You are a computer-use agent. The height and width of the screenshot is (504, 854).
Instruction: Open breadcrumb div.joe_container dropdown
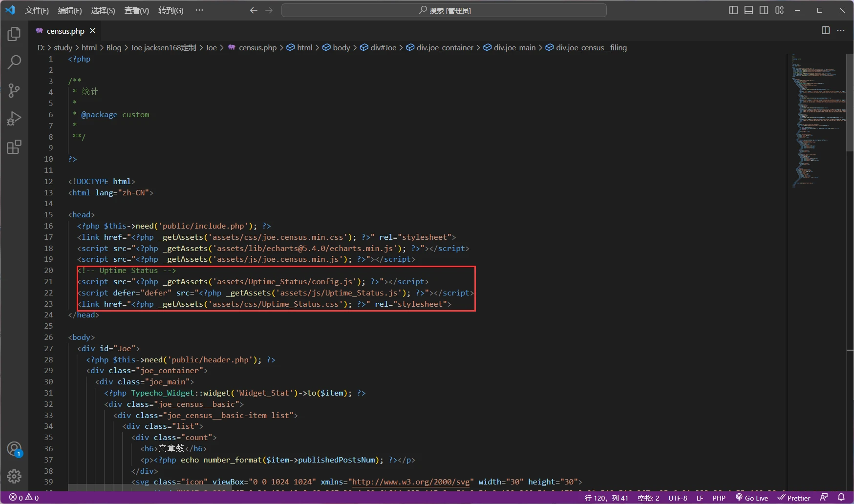(440, 48)
